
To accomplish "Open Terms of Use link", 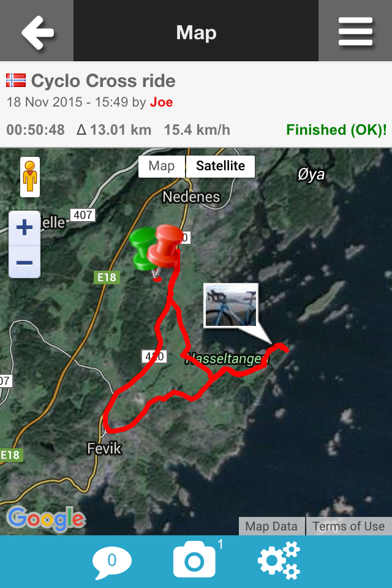I will click(349, 526).
